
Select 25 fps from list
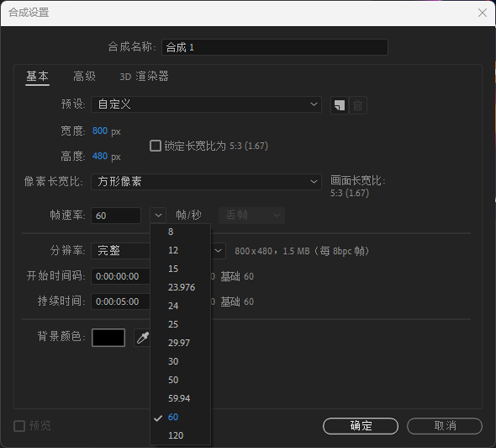[x=180, y=325]
